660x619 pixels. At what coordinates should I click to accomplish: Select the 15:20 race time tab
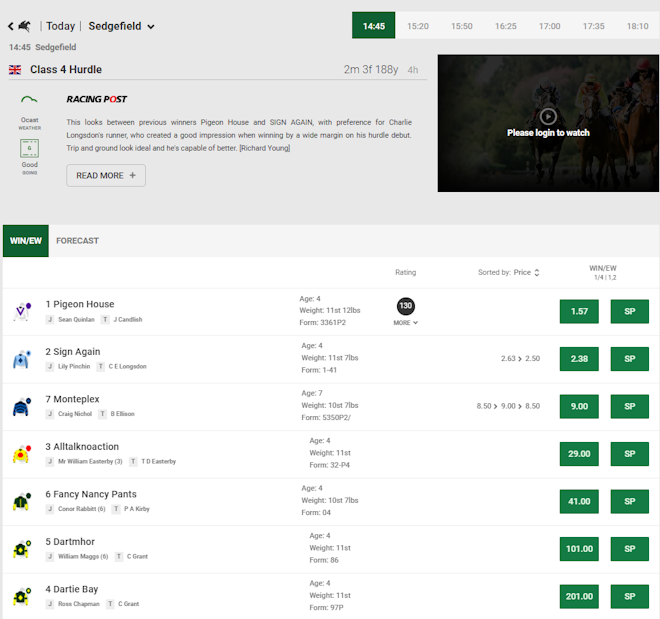(x=418, y=26)
